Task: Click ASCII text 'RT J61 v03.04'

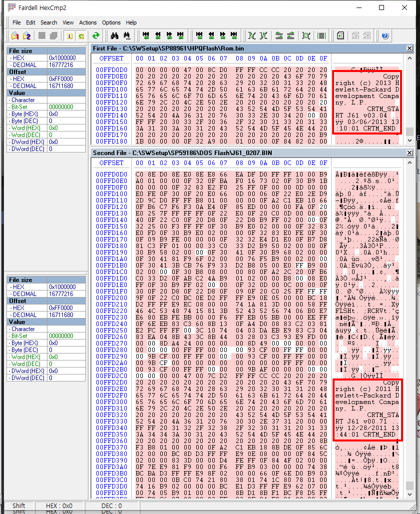Action: [x=361, y=115]
